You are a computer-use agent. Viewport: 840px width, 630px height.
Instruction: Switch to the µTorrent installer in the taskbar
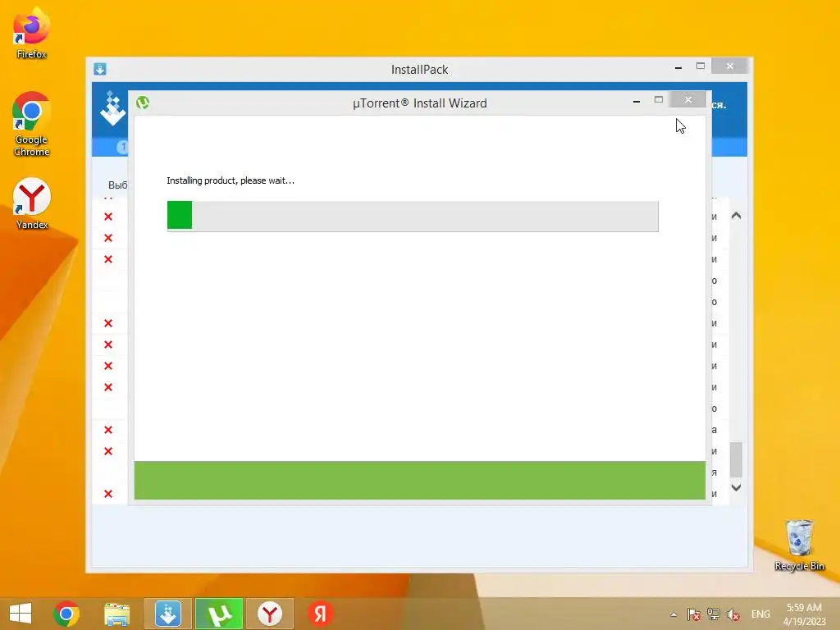tap(218, 614)
